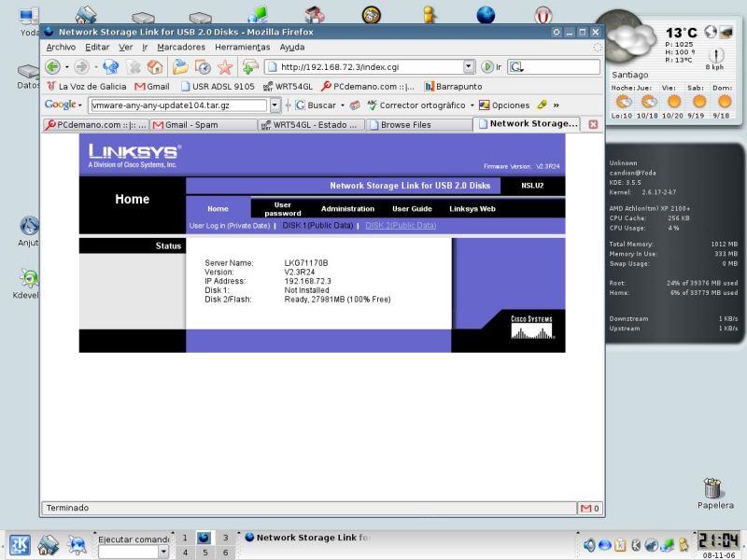The height and width of the screenshot is (560, 747).
Task: Open the search engine selector icon
Action: [x=516, y=67]
